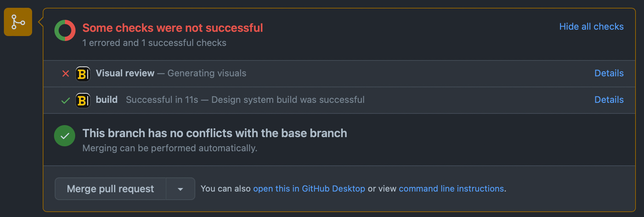Click the red X failed icon for Visual review
This screenshot has width=644, height=217.
pyautogui.click(x=66, y=74)
